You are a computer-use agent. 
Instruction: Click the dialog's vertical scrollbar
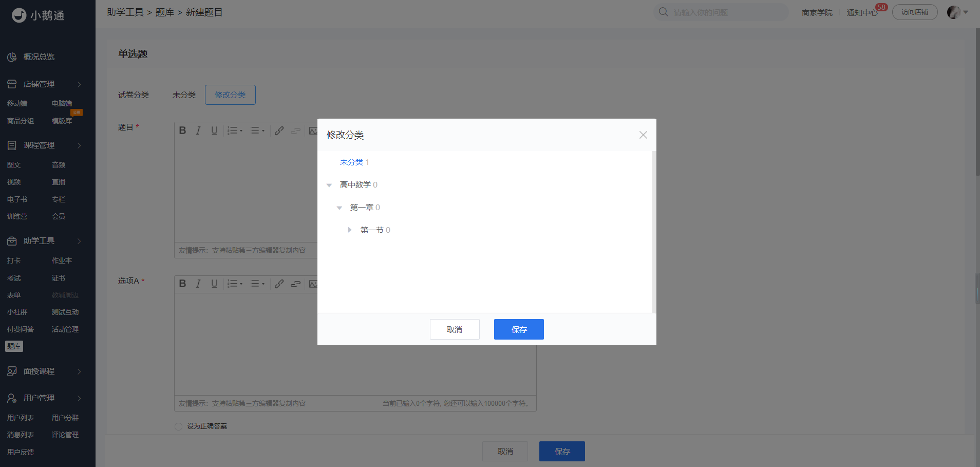[x=654, y=232]
